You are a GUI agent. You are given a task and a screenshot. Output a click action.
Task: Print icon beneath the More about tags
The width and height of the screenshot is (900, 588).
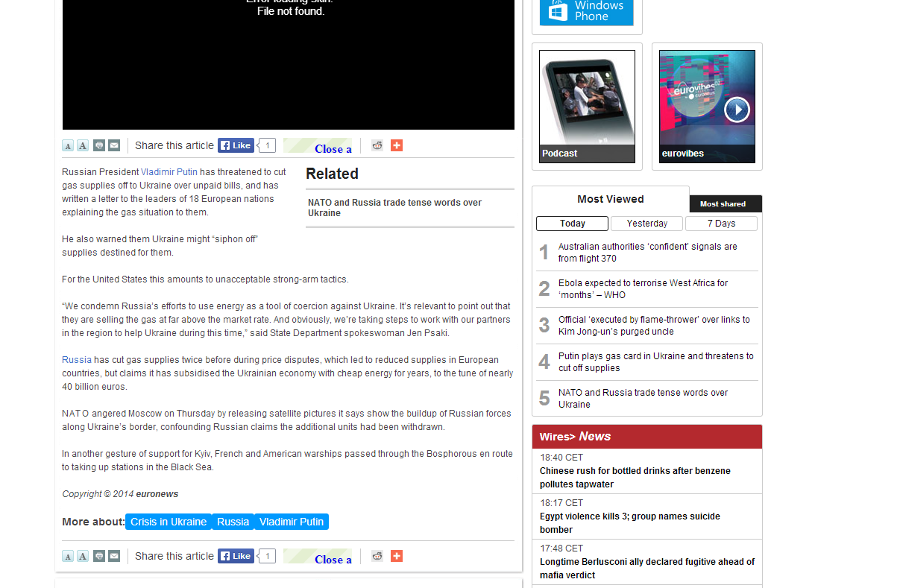(x=99, y=556)
